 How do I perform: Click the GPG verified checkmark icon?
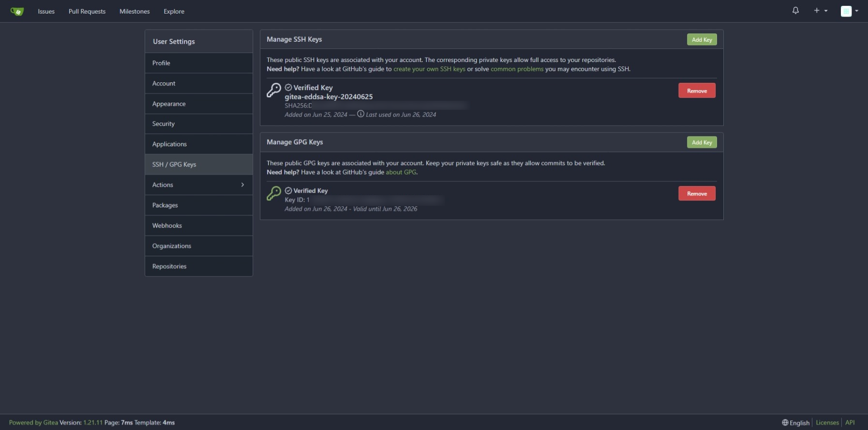288,191
